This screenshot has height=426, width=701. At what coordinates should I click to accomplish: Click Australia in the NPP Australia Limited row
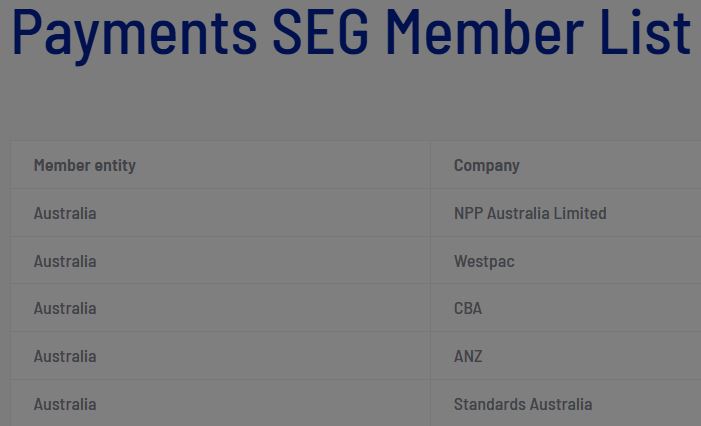pyautogui.click(x=65, y=213)
